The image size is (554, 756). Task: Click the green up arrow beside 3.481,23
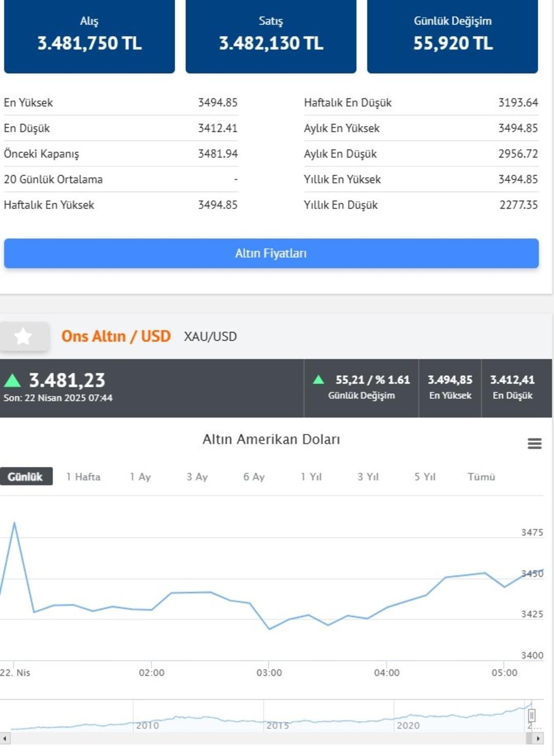pyautogui.click(x=12, y=380)
